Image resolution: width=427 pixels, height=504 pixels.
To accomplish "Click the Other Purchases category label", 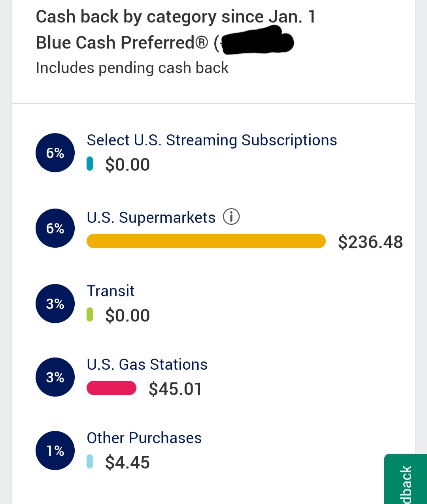I will (144, 438).
